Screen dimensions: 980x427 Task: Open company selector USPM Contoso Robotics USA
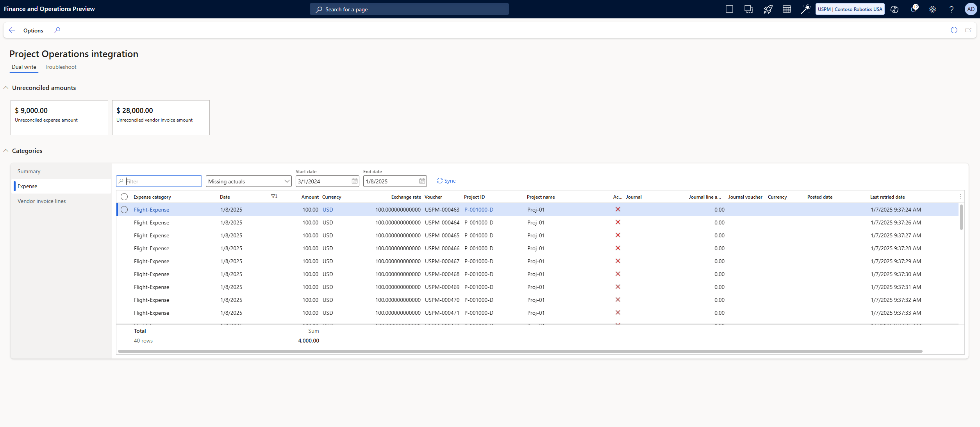tap(850, 9)
